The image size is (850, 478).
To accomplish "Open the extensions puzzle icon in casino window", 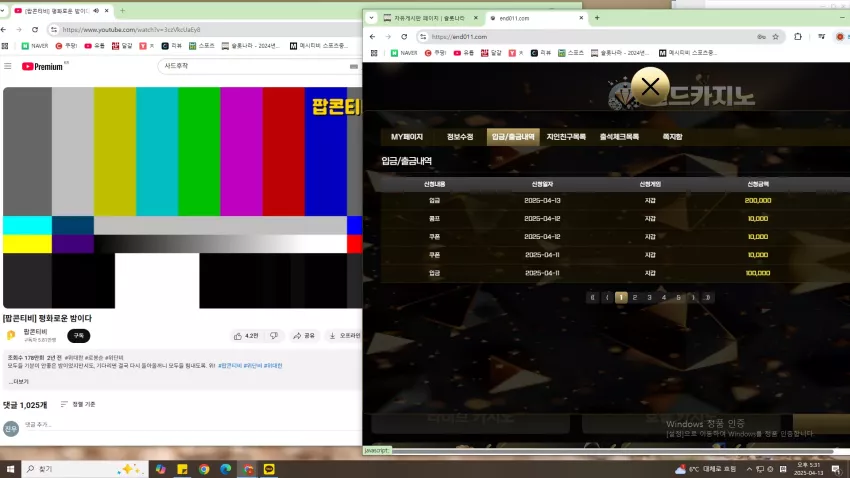I will point(798,37).
